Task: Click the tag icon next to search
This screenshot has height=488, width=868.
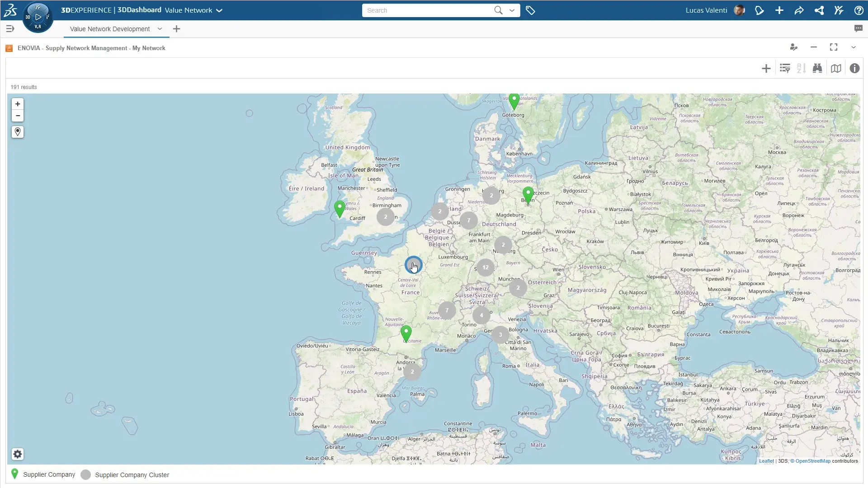Action: click(530, 10)
